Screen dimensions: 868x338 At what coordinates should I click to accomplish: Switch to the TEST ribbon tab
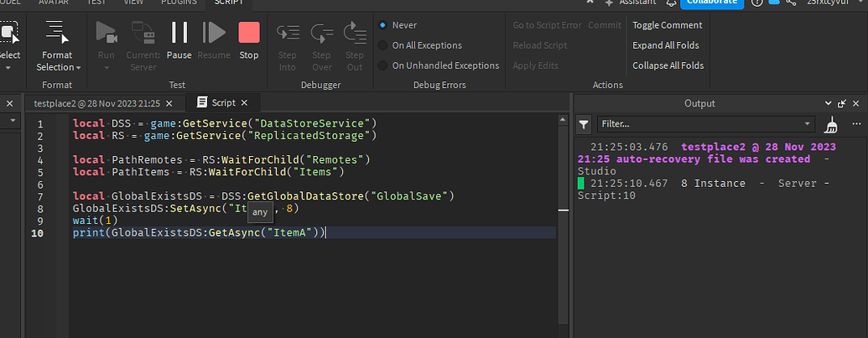point(96,3)
